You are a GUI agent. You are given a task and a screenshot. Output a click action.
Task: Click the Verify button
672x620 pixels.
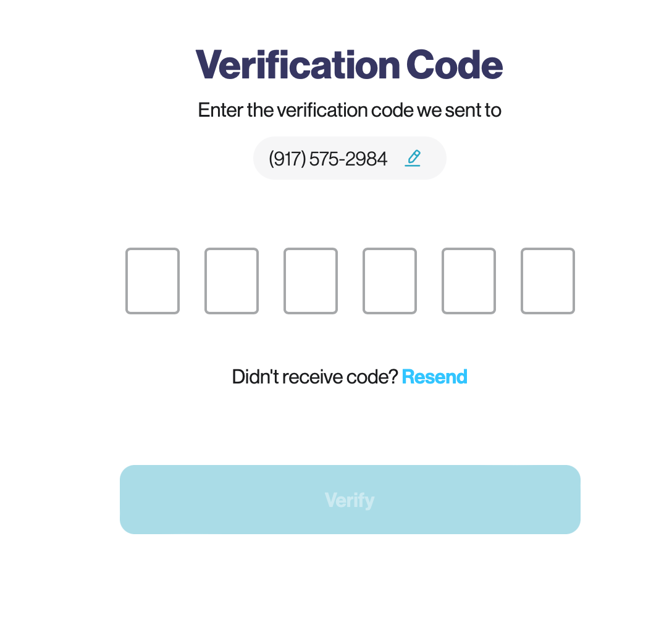tap(350, 500)
